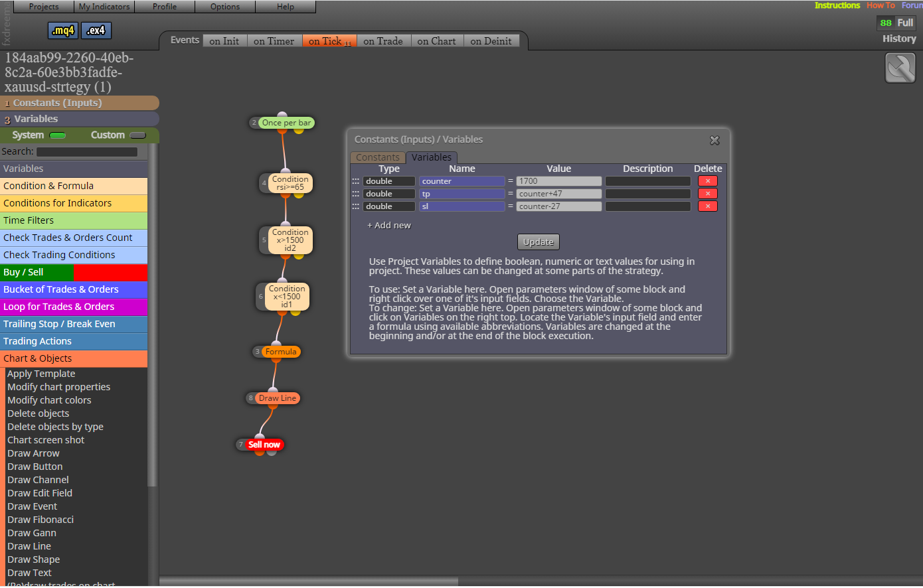Choose Draw Arrow from the block list

click(x=33, y=453)
